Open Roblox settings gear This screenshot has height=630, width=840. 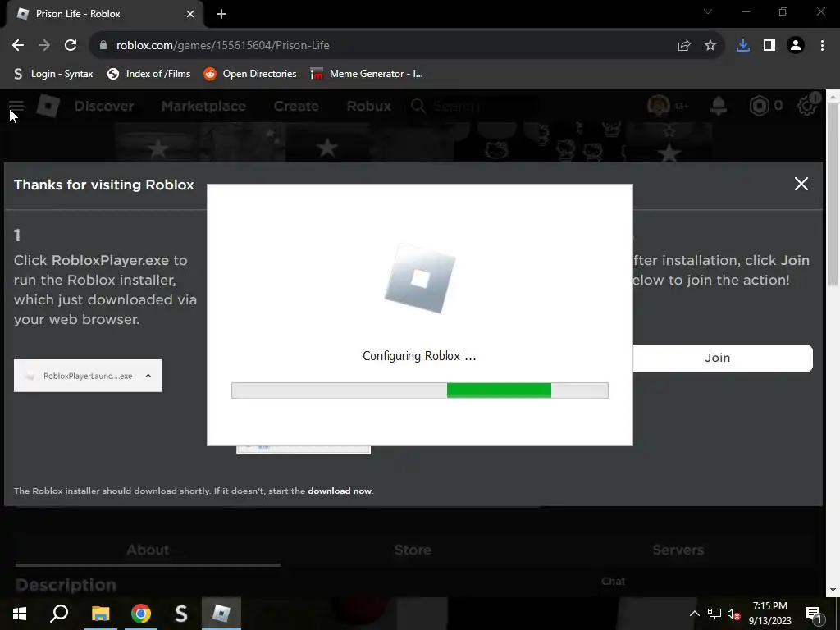[807, 106]
